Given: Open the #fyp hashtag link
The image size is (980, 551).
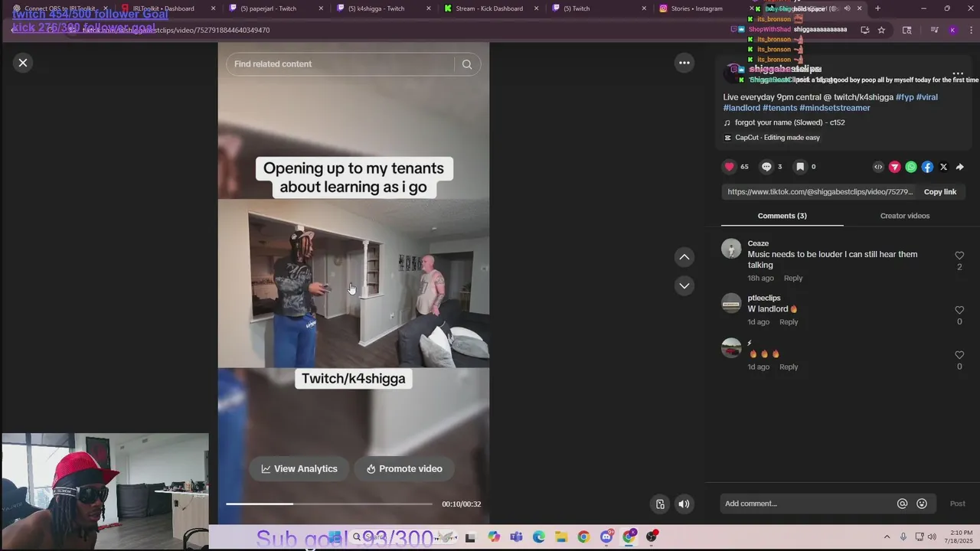Looking at the screenshot, I should coord(905,97).
